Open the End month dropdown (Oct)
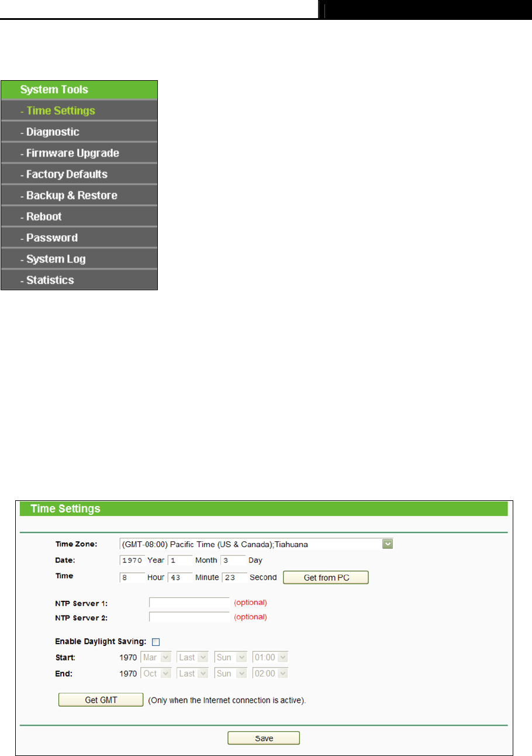532x756 pixels. pyautogui.click(x=156, y=673)
